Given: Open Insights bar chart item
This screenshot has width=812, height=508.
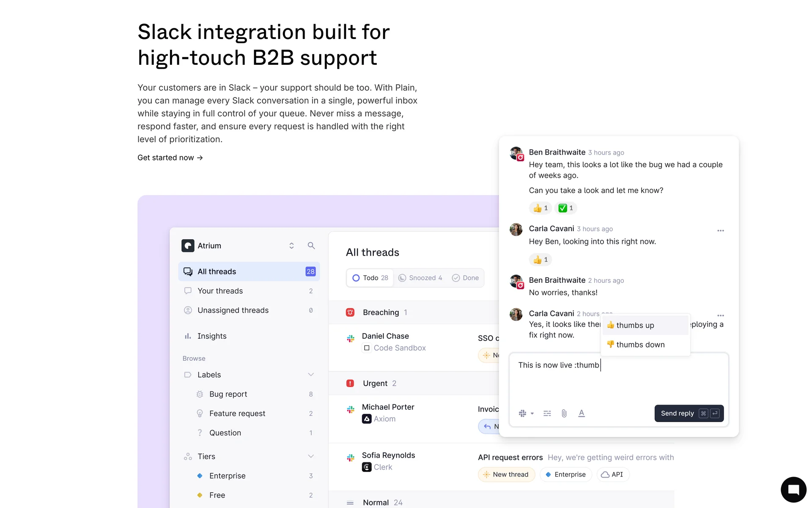Looking at the screenshot, I should (x=211, y=336).
